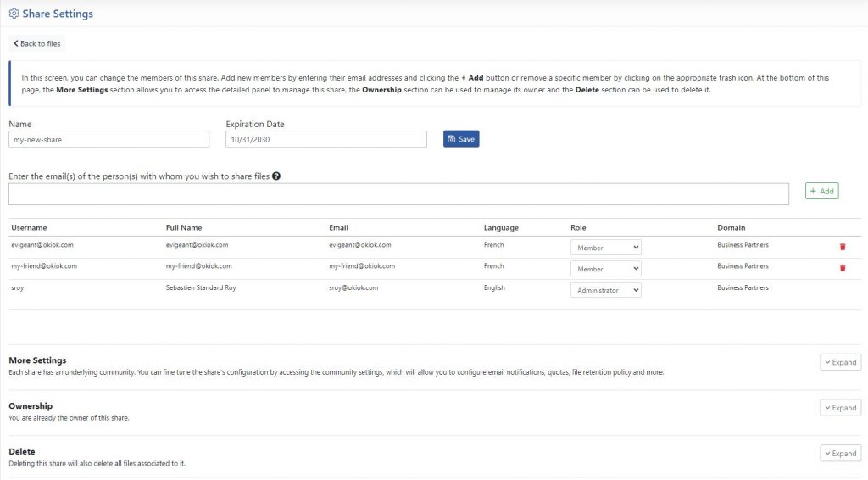868x480 pixels.
Task: Click the Domain column header
Action: click(732, 227)
